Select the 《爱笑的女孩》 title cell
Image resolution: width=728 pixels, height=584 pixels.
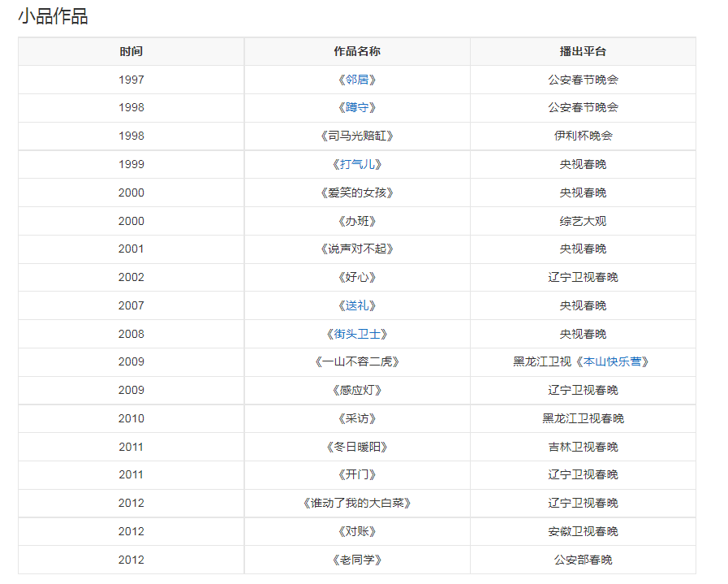click(356, 193)
